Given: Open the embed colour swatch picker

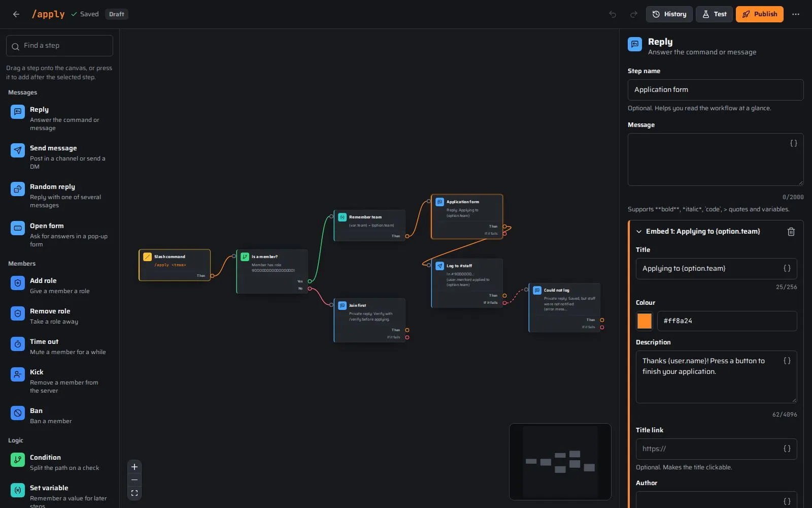Looking at the screenshot, I should click(x=645, y=321).
